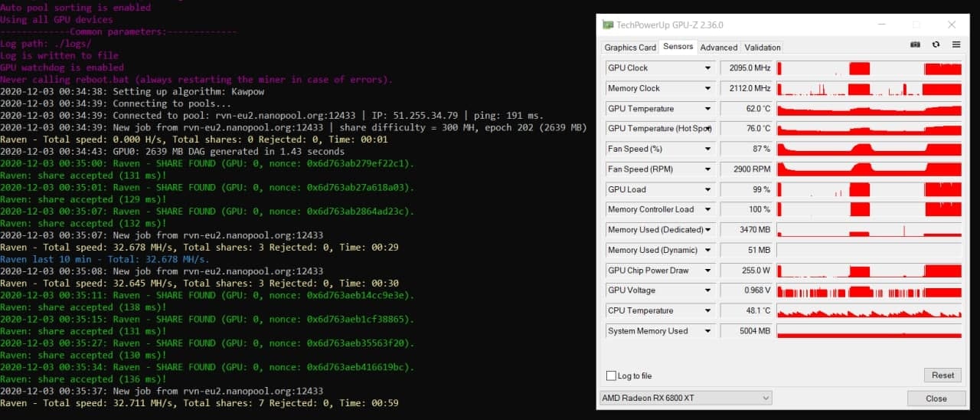Click the 2112.0 MHz memory clock value
Viewport: 980px width, 420px height.
pyautogui.click(x=746, y=88)
